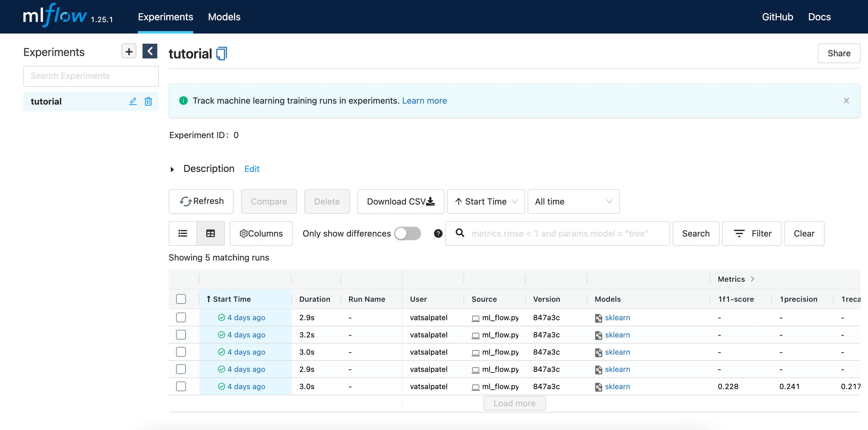Toggle Only show differences switch
The width and height of the screenshot is (868, 430).
point(408,233)
